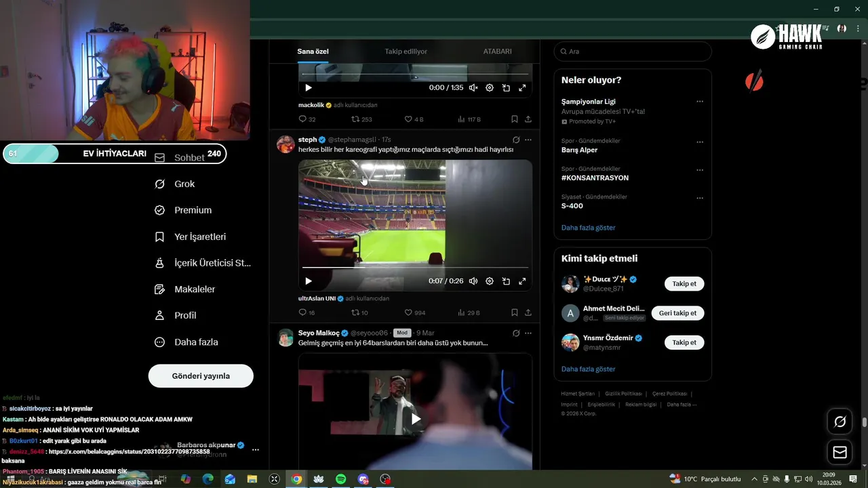
Task: Open more options on steph's post
Action: 528,140
